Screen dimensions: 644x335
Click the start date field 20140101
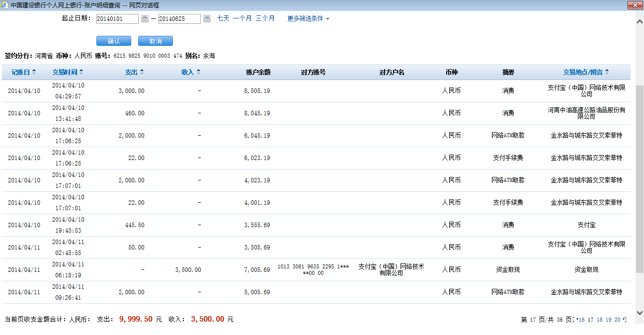click(x=117, y=19)
